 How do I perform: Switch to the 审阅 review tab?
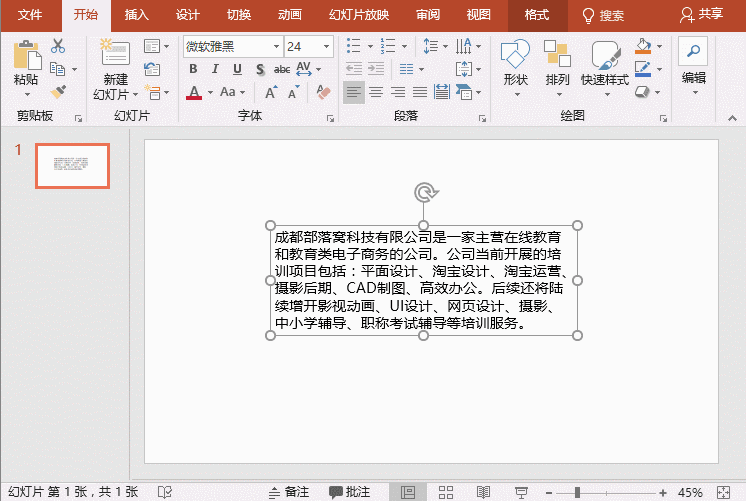pyautogui.click(x=428, y=15)
